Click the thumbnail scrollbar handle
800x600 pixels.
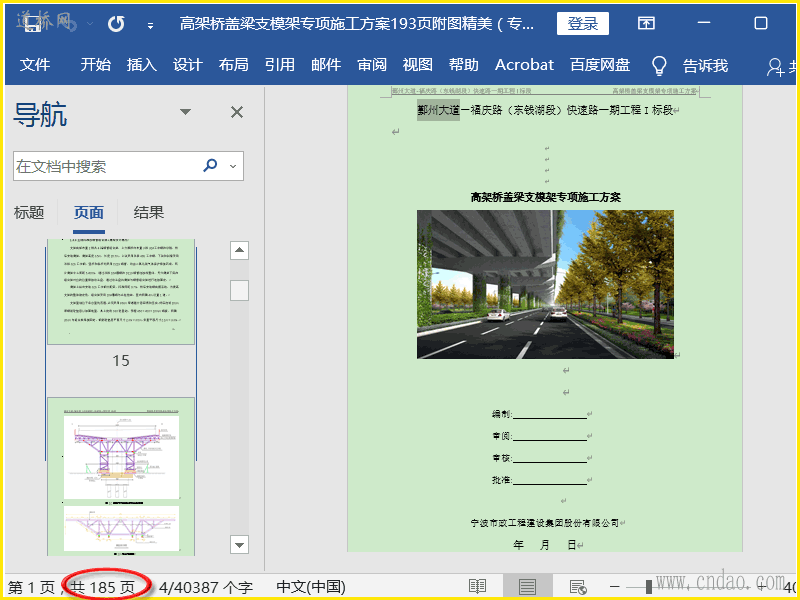click(239, 290)
